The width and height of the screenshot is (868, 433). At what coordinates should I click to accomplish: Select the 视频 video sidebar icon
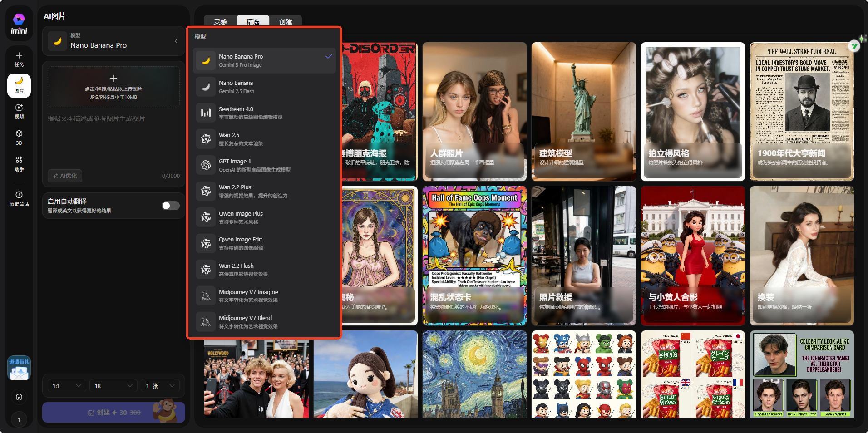pyautogui.click(x=19, y=111)
